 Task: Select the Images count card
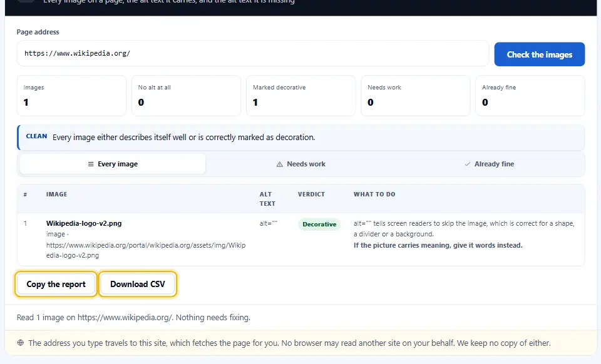(71, 96)
